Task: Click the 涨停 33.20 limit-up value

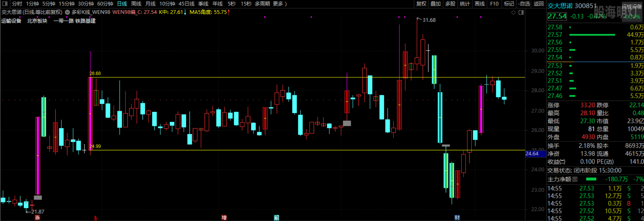Action: [x=588, y=105]
